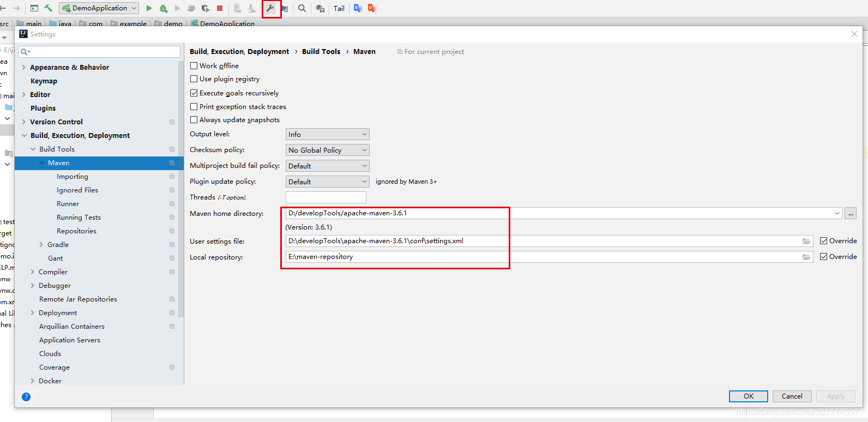Click the forward navigation arrow
The image size is (868, 422).
coord(16,8)
